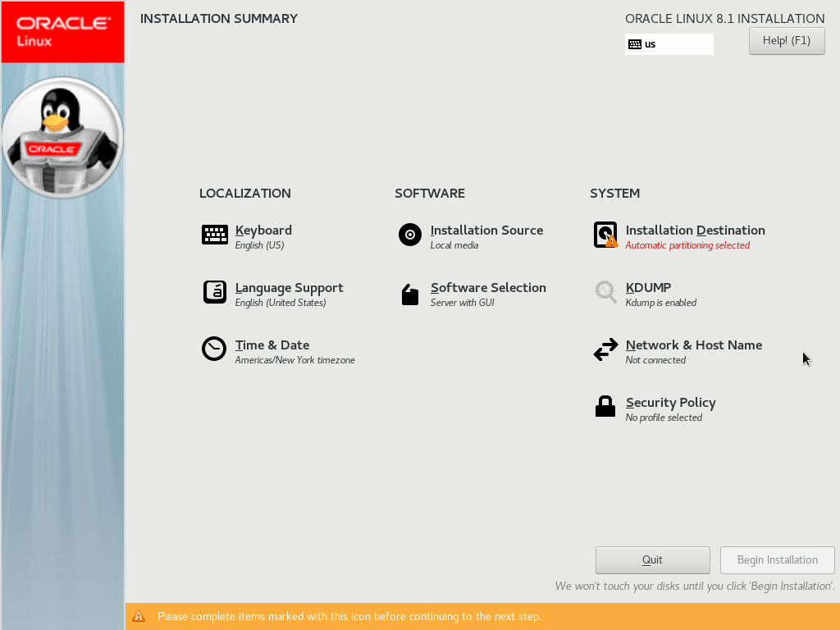Click the Begin Installation button
Viewport: 840px width, 630px height.
(778, 559)
